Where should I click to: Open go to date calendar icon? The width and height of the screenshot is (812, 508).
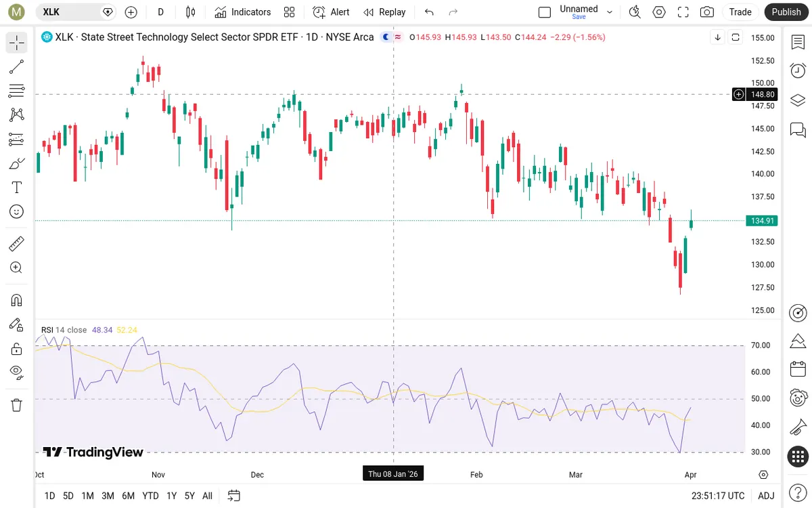234,496
